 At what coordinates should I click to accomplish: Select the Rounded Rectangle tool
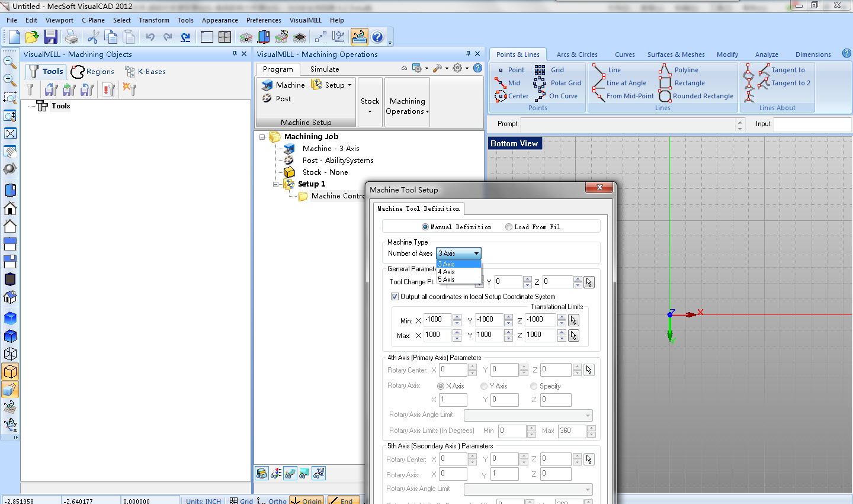[696, 96]
